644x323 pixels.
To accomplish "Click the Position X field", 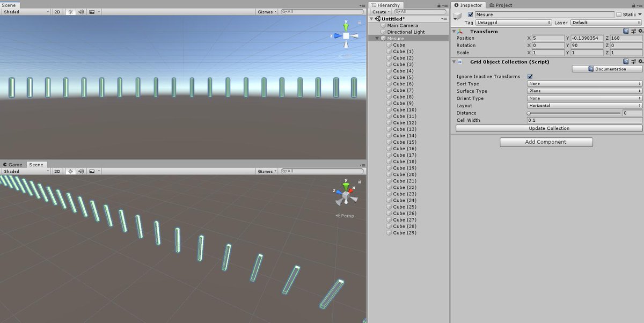I will [549, 38].
